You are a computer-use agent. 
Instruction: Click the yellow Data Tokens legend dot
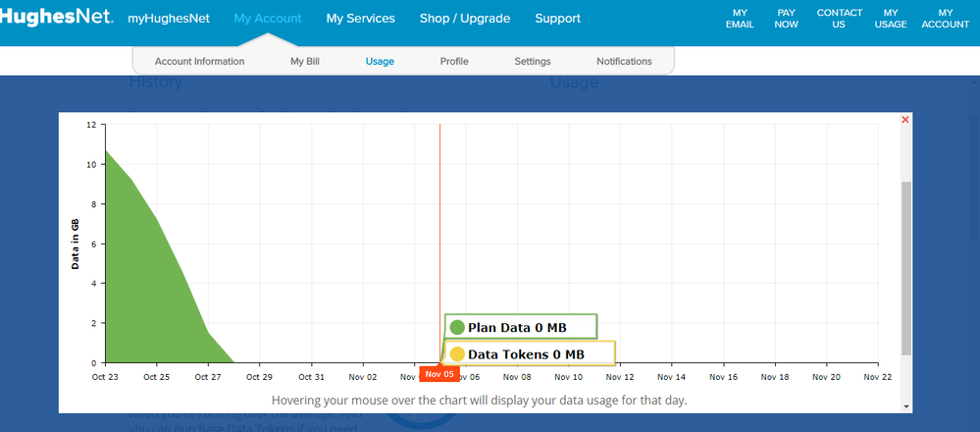click(x=457, y=354)
